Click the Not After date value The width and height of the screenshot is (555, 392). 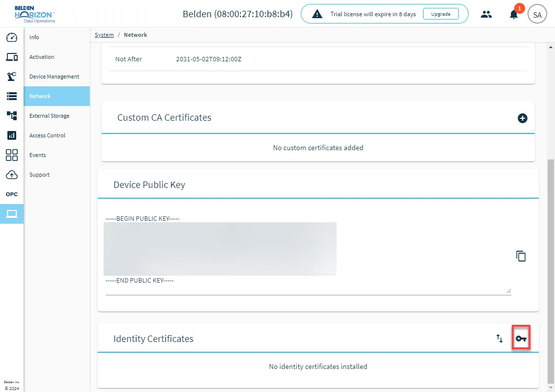pos(209,59)
